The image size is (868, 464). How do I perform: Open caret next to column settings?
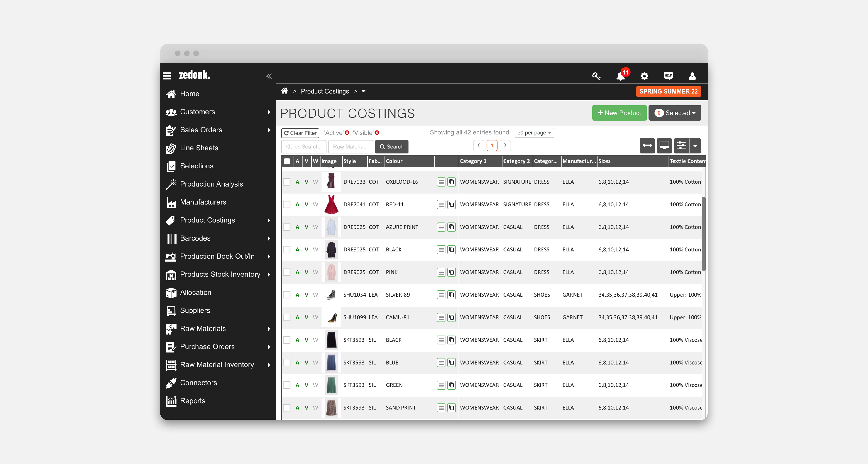[695, 146]
